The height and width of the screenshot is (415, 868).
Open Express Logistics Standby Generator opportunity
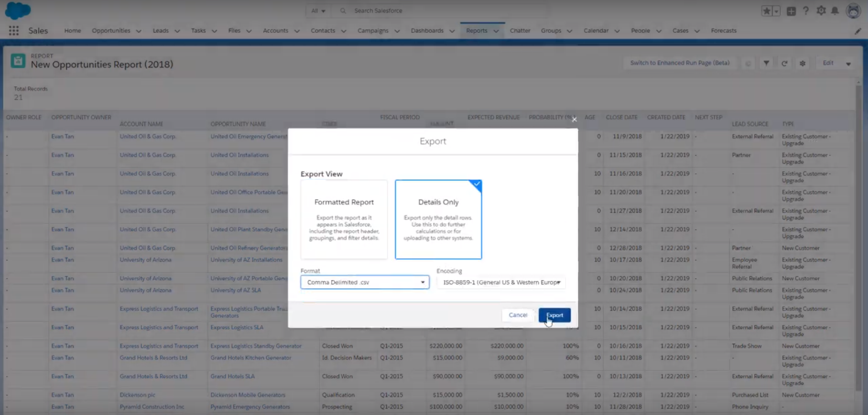[256, 346]
